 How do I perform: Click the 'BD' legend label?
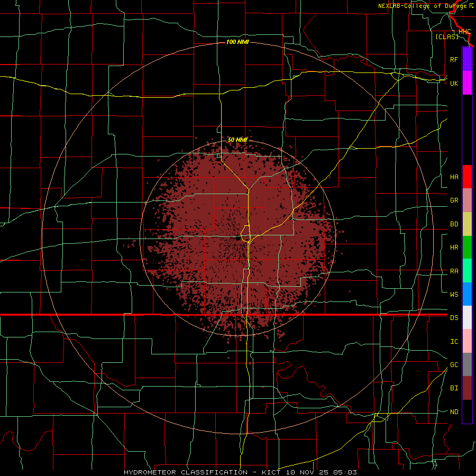454,224
